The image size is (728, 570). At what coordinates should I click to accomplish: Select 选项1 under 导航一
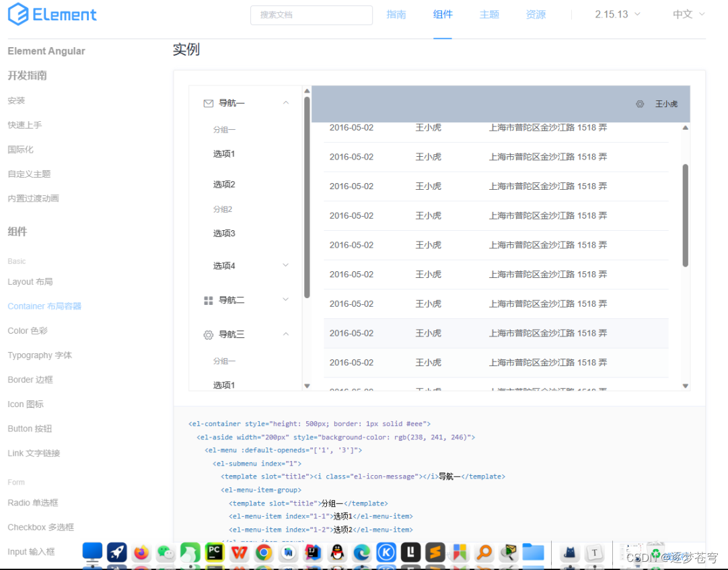(224, 153)
